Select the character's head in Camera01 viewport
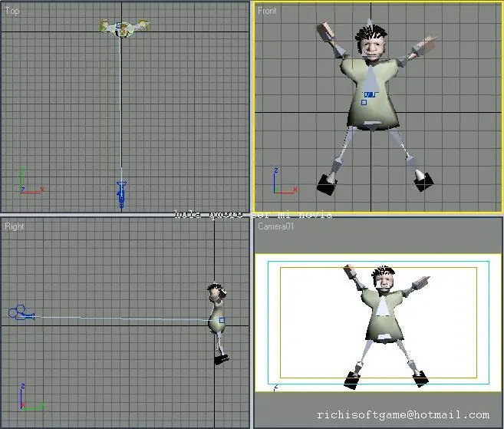Screen dimensions: 504x429 click(384, 279)
